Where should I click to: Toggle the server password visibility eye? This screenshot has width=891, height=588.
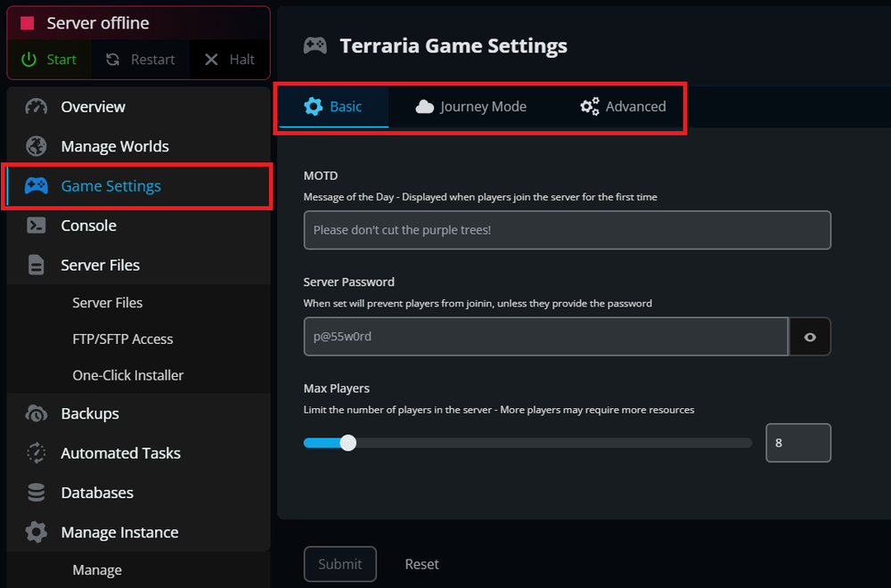coord(810,337)
